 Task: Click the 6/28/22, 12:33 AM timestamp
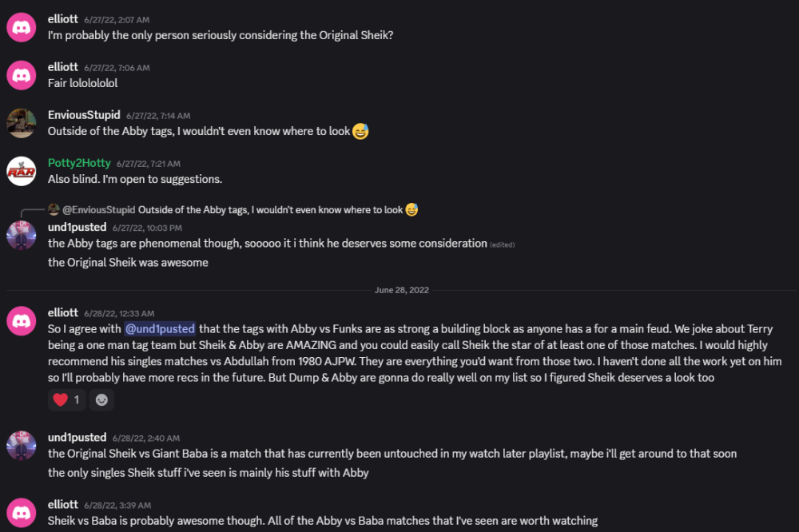(119, 314)
